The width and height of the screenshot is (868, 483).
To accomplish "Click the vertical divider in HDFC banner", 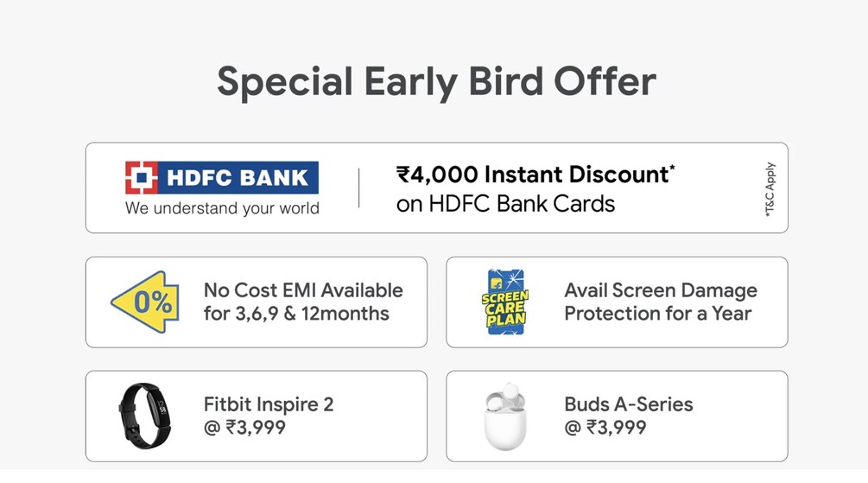I will coord(359,187).
